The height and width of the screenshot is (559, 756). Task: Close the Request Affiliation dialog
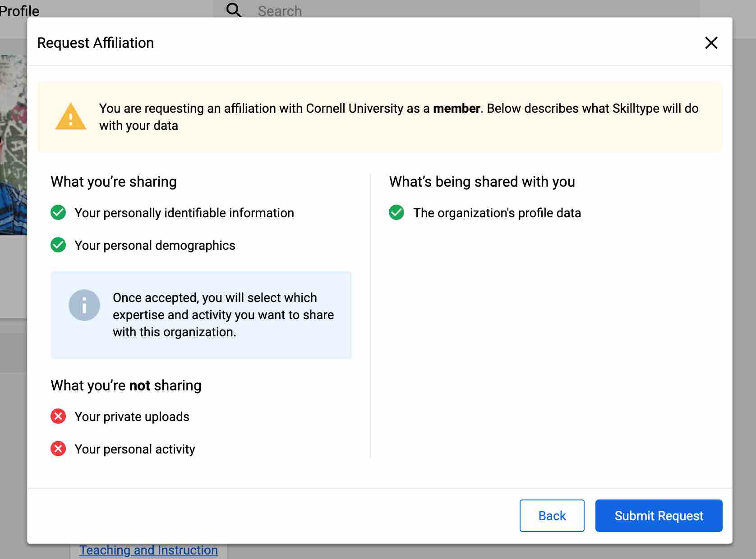point(711,43)
